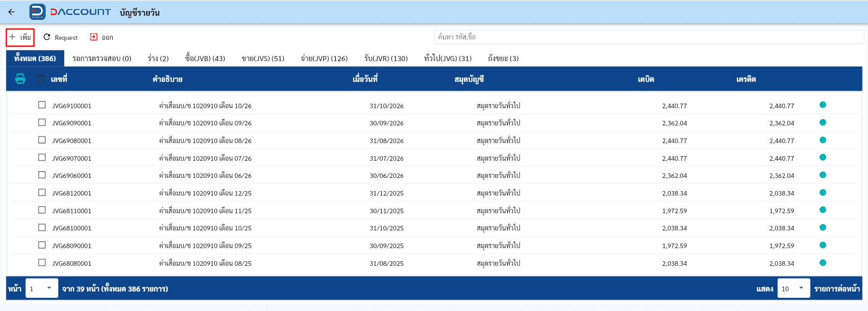Select the ทั้งหมด (386) tab
868x311 pixels.
(x=35, y=58)
